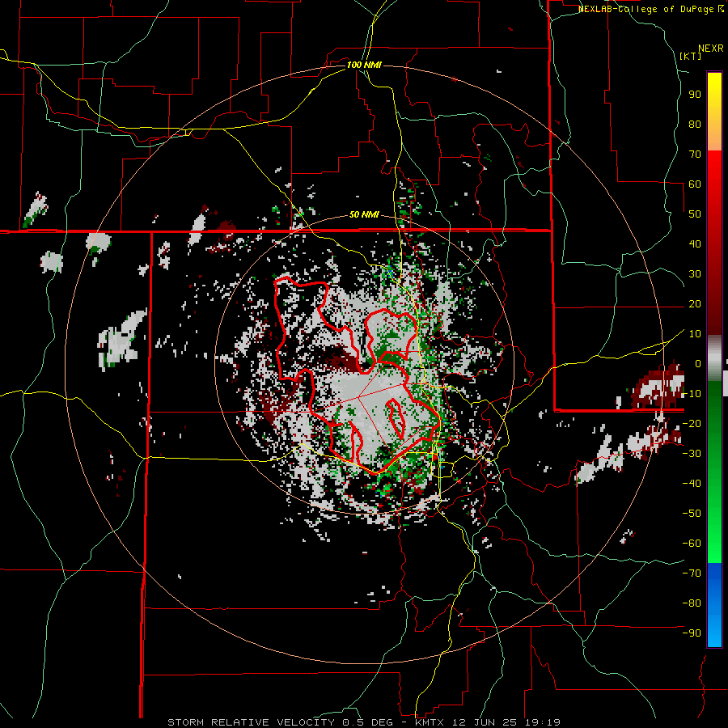Click the 60 value on velocity scale
This screenshot has height=728, width=728.
pos(695,184)
